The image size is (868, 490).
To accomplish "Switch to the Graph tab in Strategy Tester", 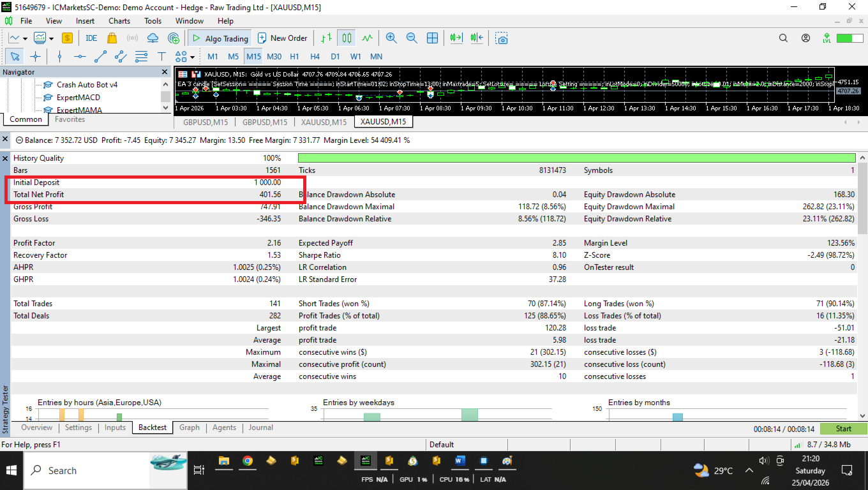I will point(190,427).
